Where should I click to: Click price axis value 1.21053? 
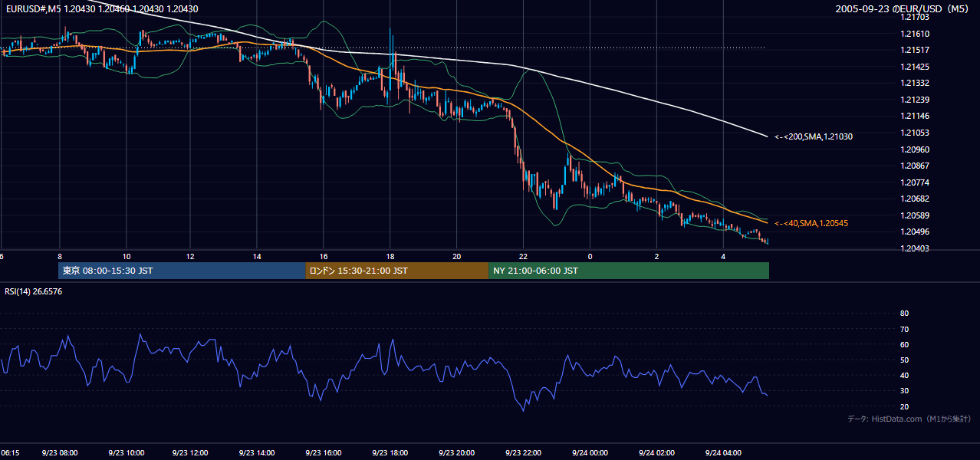pyautogui.click(x=916, y=133)
